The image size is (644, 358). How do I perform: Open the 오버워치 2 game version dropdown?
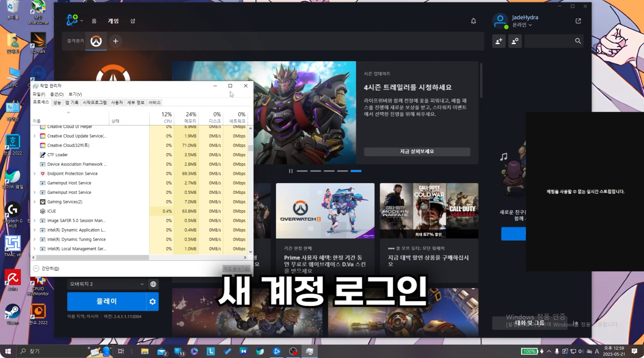(x=107, y=284)
